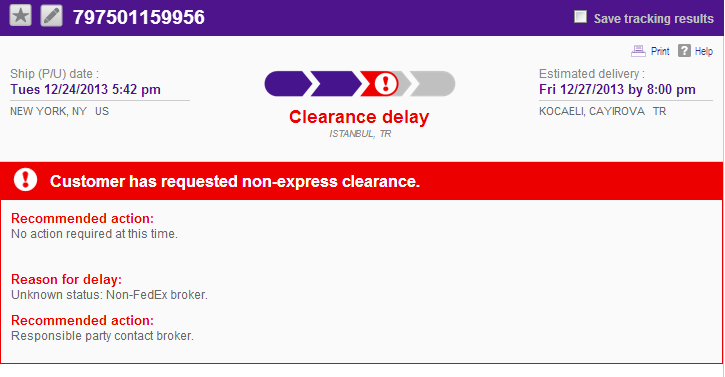
Task: Click tracking number 797501159956
Action: coord(139,18)
